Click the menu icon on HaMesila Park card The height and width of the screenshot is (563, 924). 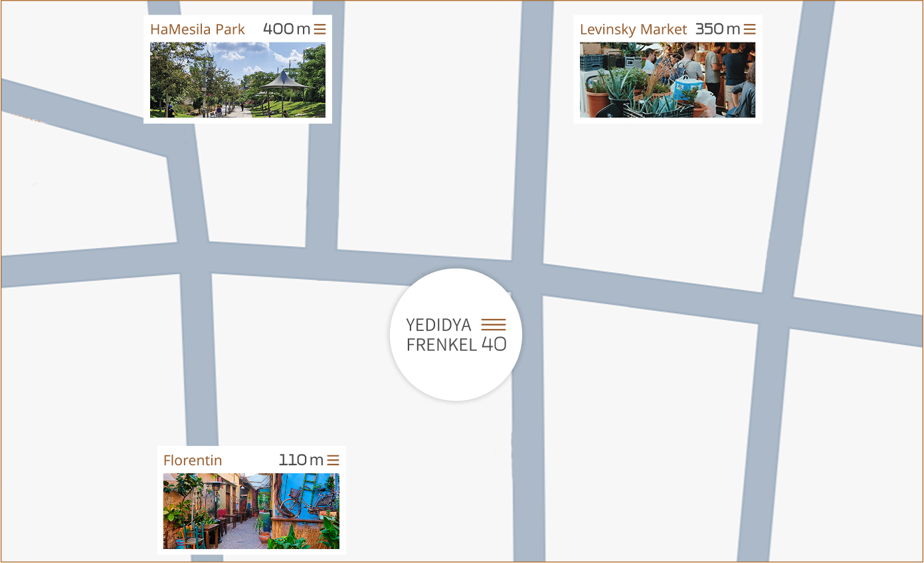(320, 29)
